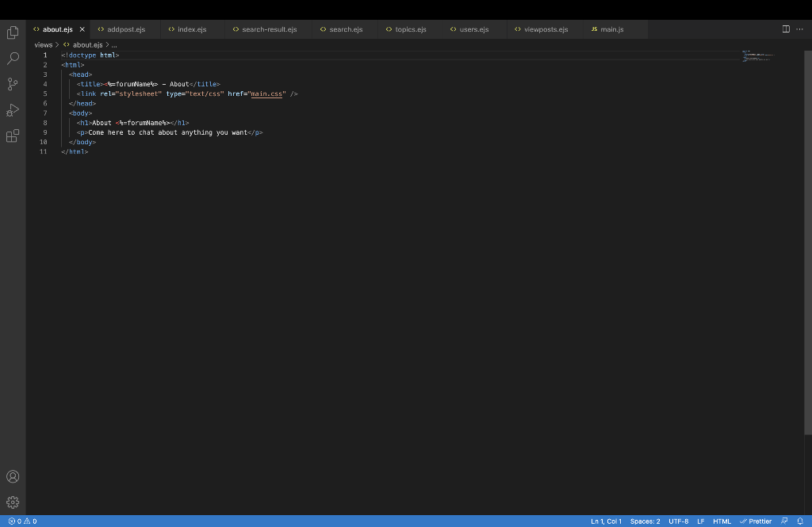
Task: Click the breadcrumb ellipsis symbol segment
Action: click(114, 45)
